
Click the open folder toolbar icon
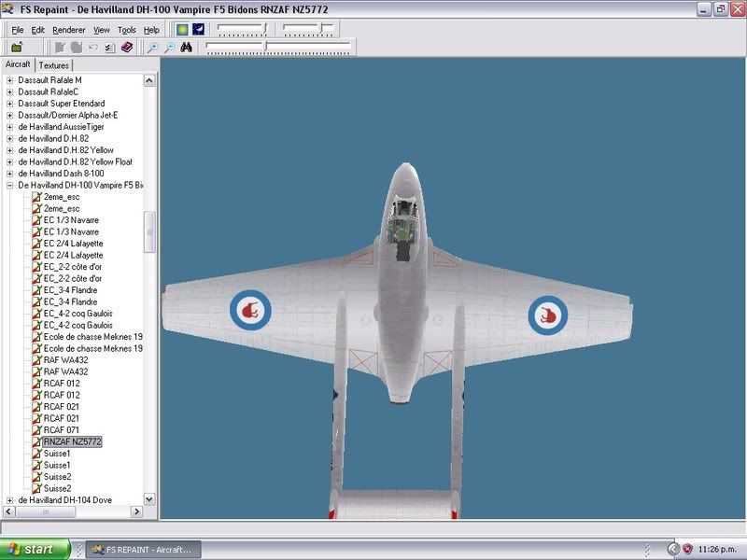[x=17, y=47]
